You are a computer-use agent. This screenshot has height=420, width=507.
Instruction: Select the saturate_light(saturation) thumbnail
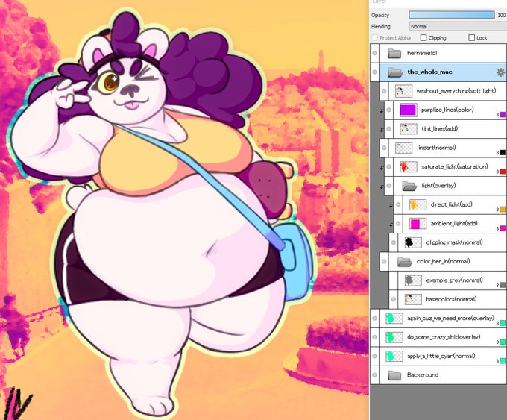pos(408,166)
